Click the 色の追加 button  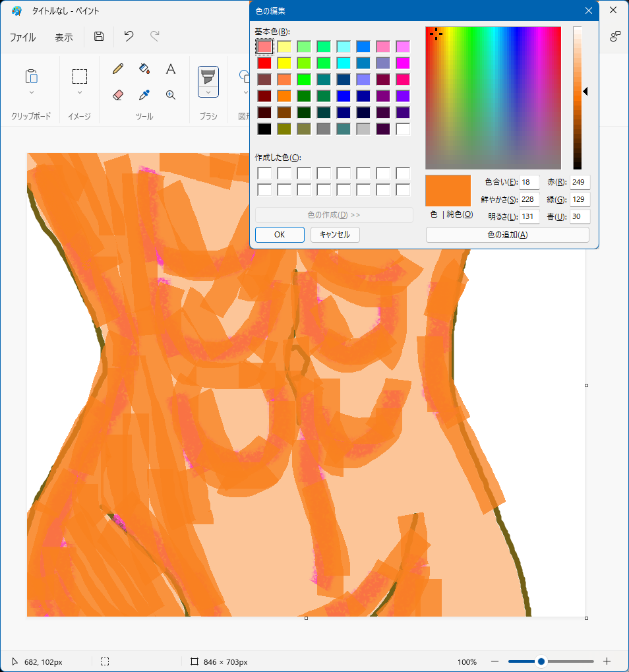[507, 235]
